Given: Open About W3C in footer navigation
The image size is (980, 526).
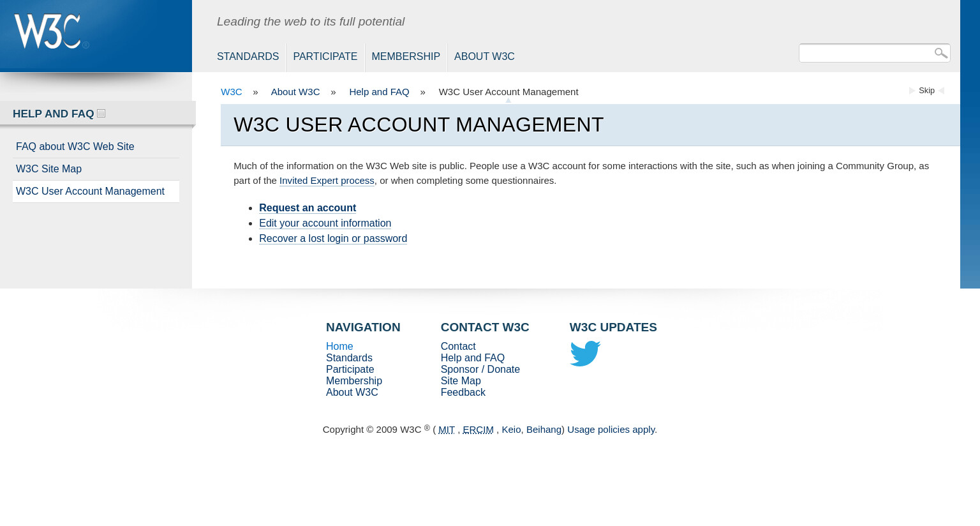Looking at the screenshot, I should tap(352, 393).
